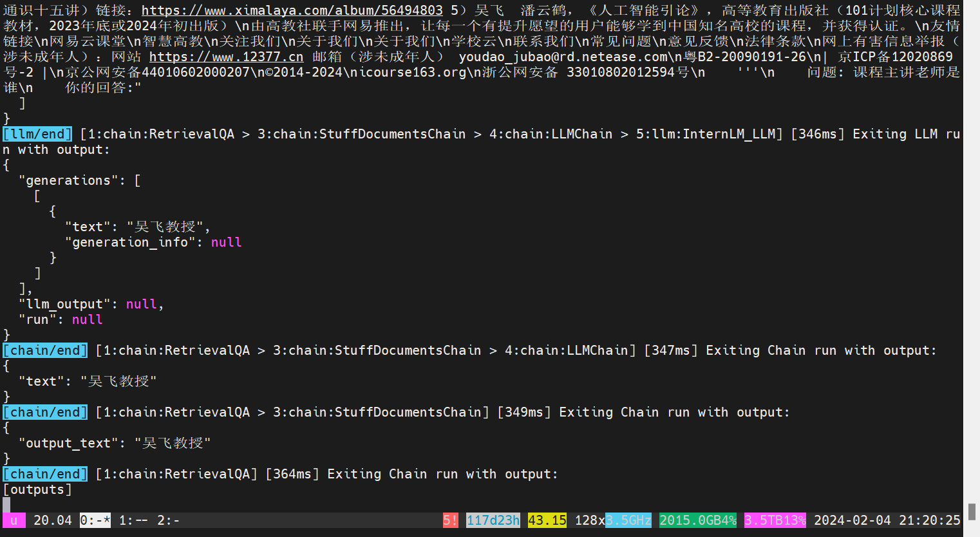Click the magenta "u" logo in status bar

pos(14,520)
